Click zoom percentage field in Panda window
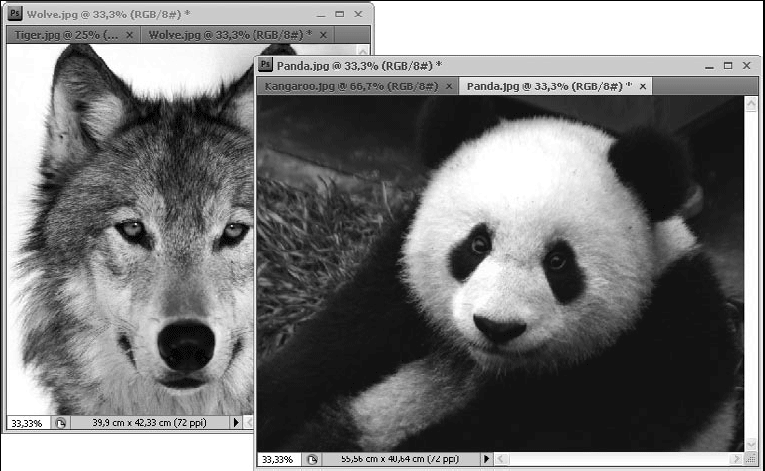Image resolution: width=765 pixels, height=471 pixels. click(278, 459)
